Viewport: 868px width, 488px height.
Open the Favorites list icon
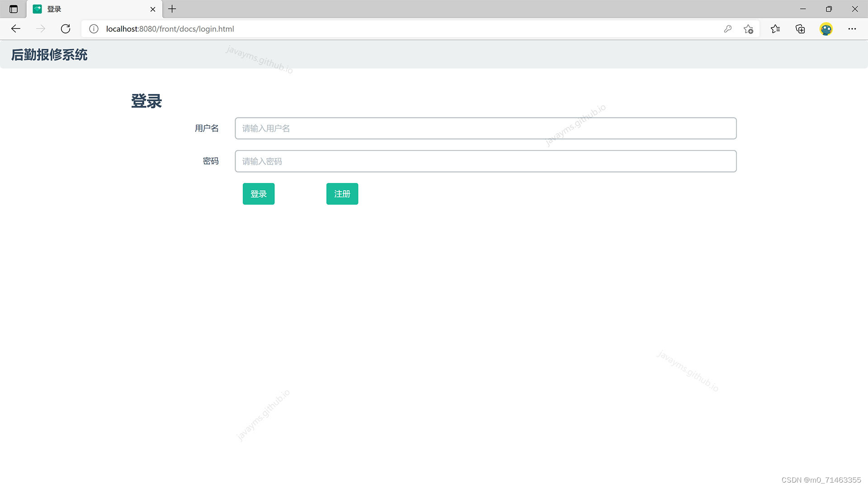(x=775, y=29)
